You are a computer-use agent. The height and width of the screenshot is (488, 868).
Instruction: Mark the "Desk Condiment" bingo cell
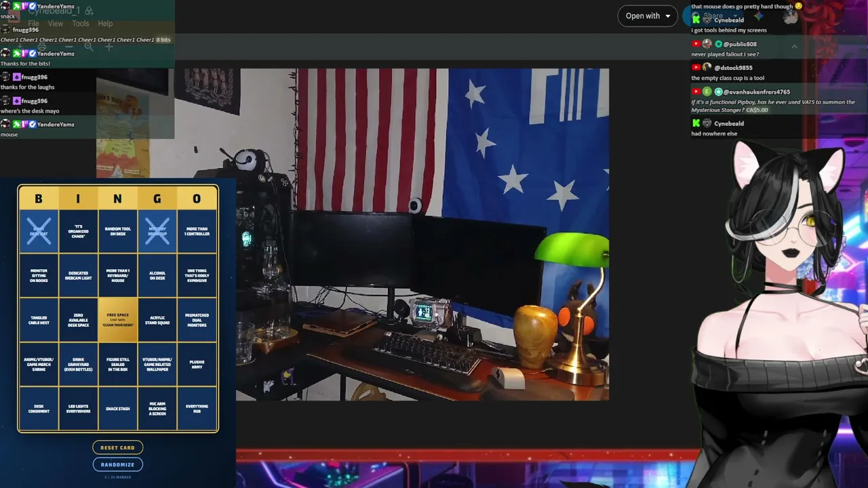coord(39,408)
